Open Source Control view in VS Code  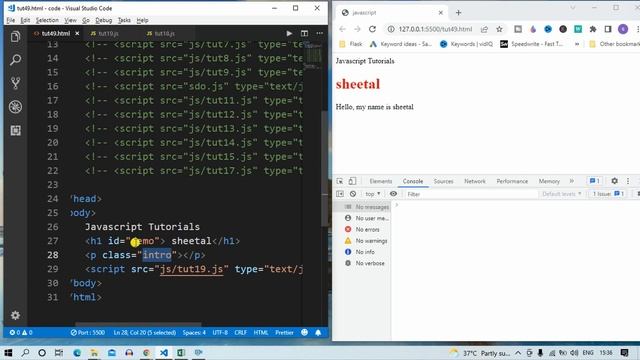point(16,83)
